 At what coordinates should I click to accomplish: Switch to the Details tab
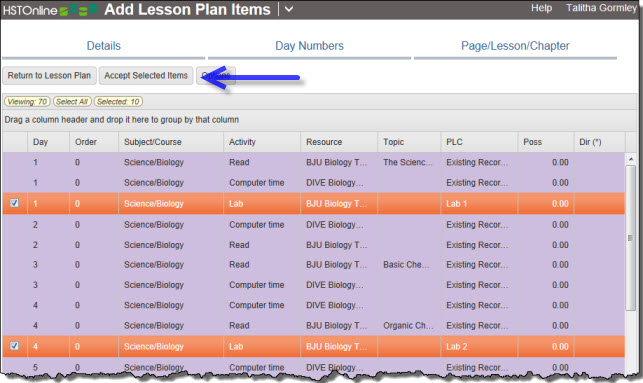(x=104, y=46)
